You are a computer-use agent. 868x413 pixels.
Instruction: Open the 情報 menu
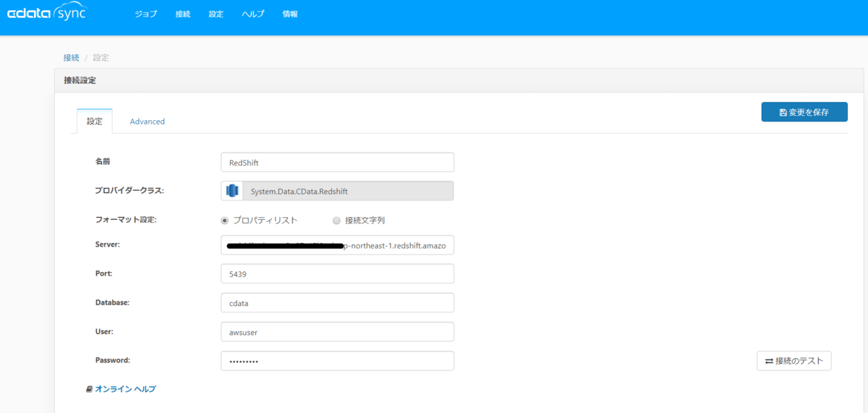coord(290,14)
